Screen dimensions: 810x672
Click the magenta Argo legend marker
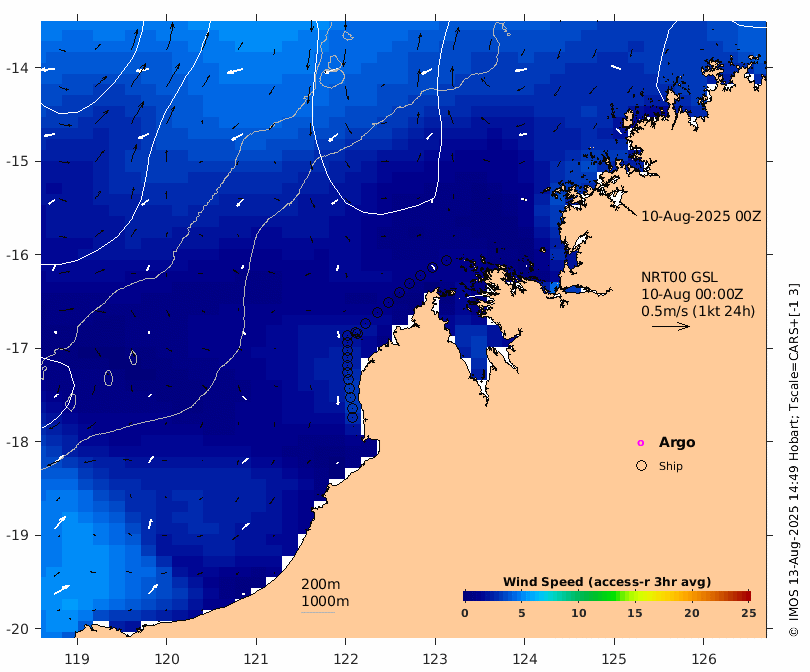(x=641, y=443)
